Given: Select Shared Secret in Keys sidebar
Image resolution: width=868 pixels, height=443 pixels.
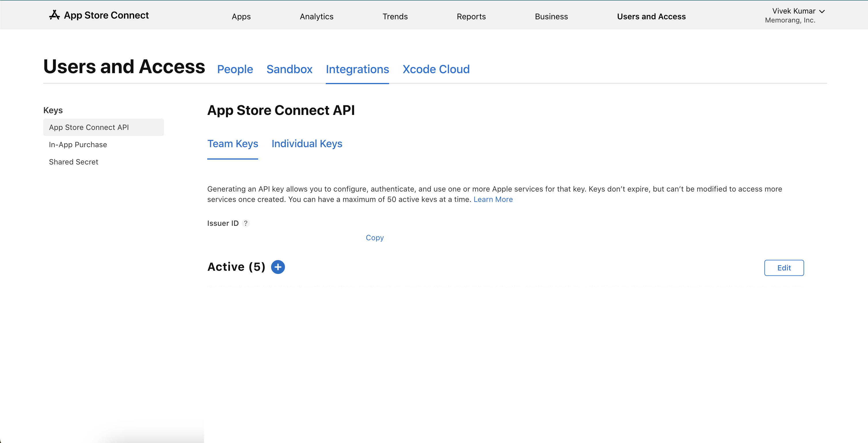Looking at the screenshot, I should (73, 162).
